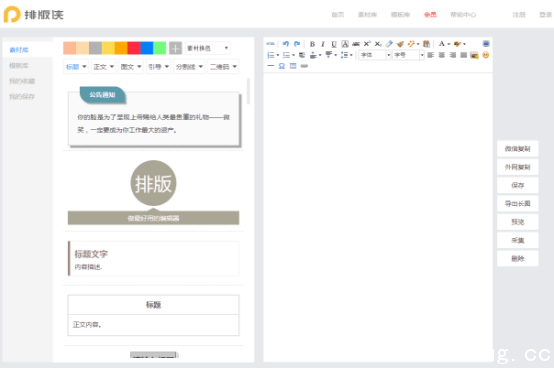Open the 素材换色 dropdown
Image resolution: width=554 pixels, height=369 pixels.
coord(208,48)
